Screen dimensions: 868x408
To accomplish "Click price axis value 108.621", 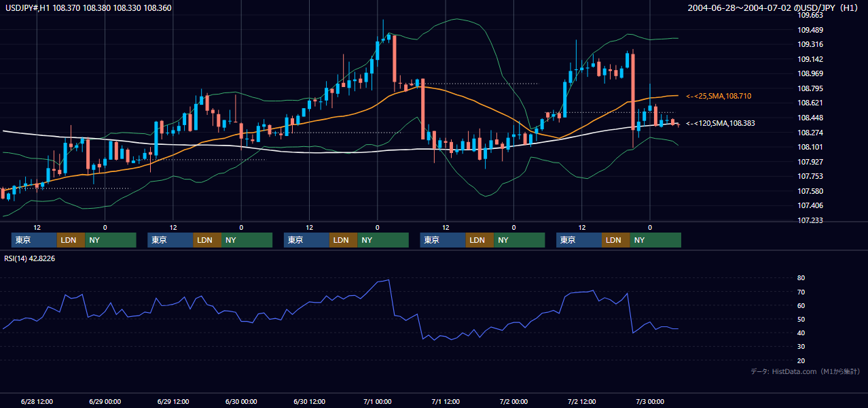I will (x=811, y=103).
